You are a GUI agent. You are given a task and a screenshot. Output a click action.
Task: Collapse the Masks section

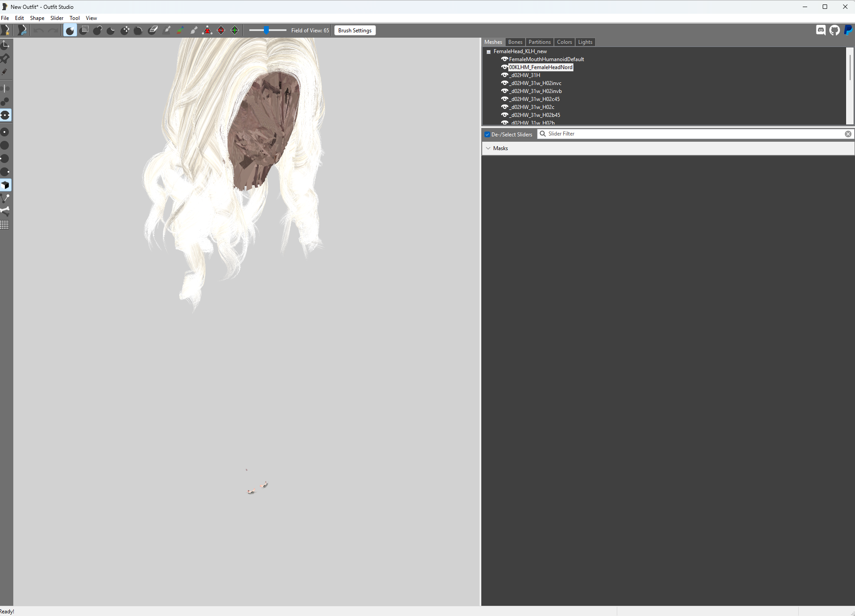pos(488,148)
